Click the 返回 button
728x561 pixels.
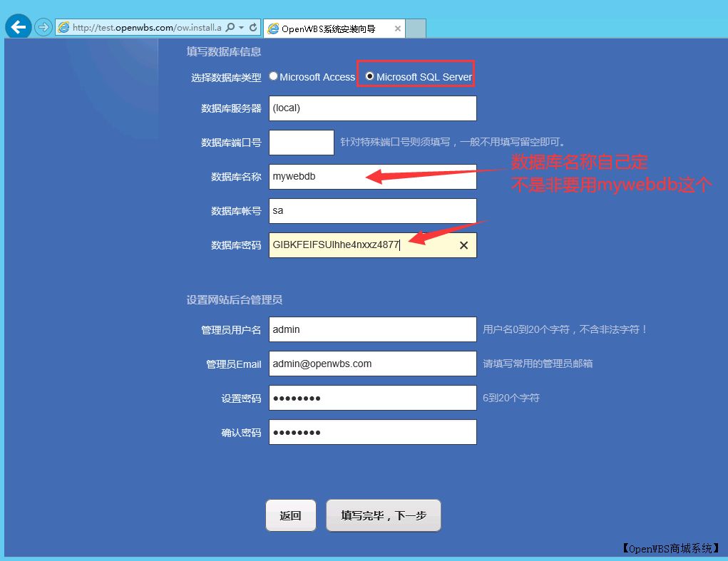point(290,515)
